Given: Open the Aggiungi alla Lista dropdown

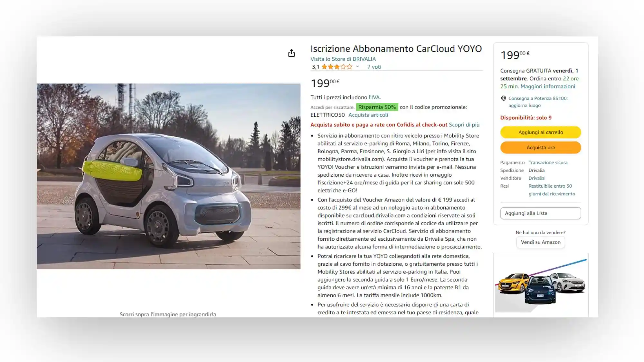Looking at the screenshot, I should tap(541, 213).
